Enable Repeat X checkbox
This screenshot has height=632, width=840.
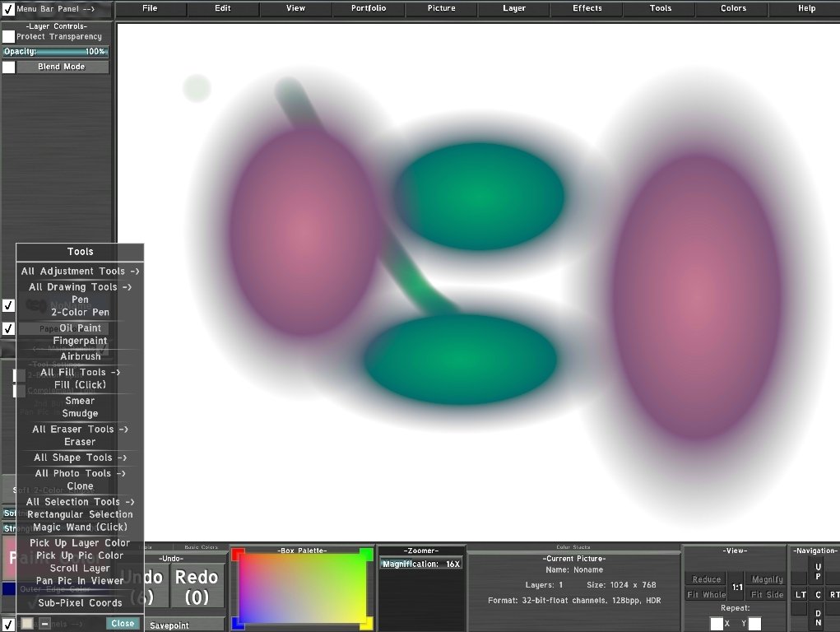[717, 624]
